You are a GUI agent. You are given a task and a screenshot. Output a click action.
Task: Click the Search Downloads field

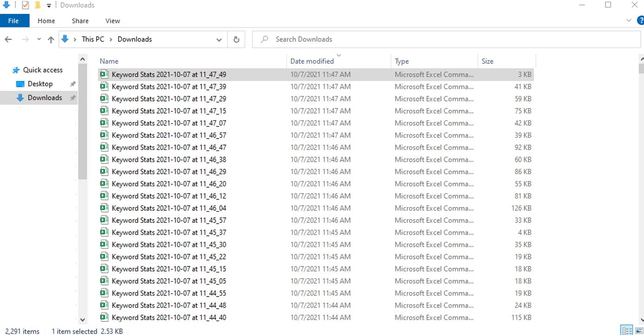[446, 39]
